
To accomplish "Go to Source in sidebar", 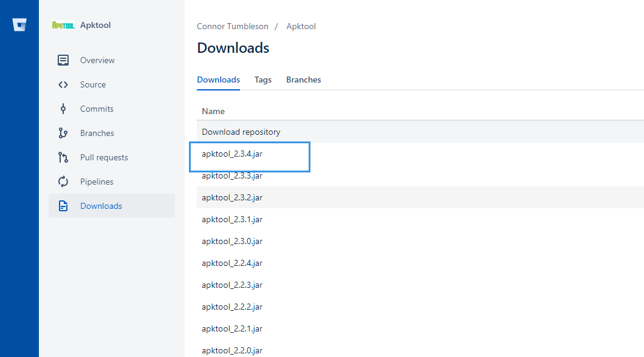I will 93,84.
